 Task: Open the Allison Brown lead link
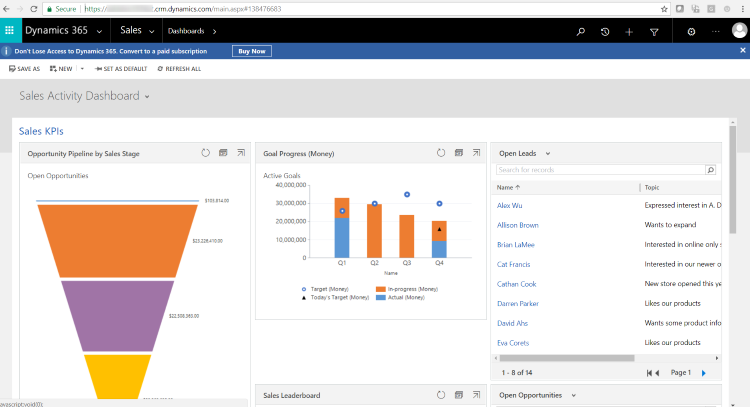(x=518, y=225)
